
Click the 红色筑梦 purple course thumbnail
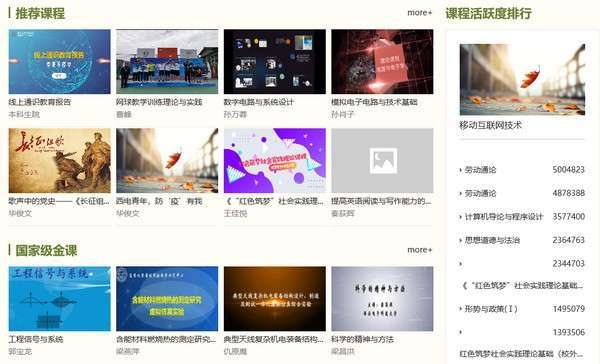[x=275, y=160]
